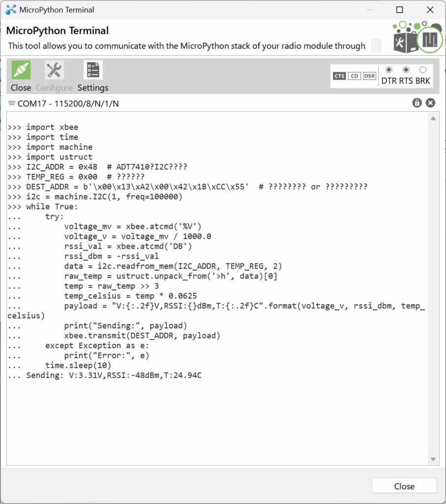Click the 'payload = "V:{:.2f}V...' line
446x504 pixels.
click(x=216, y=311)
